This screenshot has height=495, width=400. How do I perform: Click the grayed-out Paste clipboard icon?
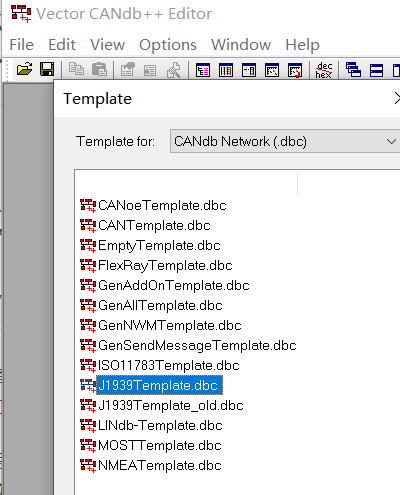tap(99, 70)
